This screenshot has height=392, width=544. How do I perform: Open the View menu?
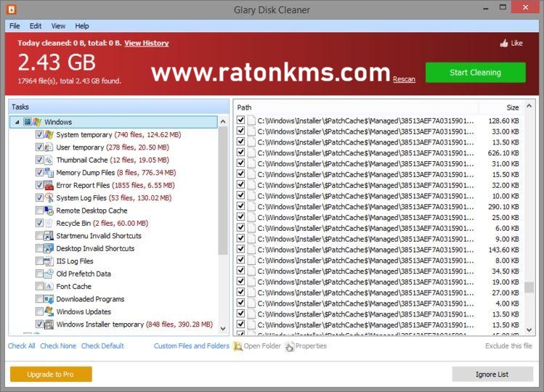(x=58, y=26)
